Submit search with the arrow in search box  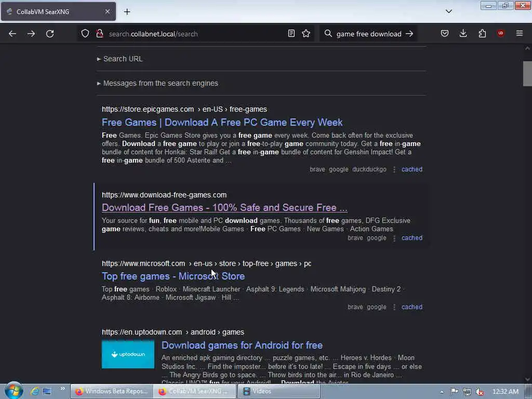point(409,34)
